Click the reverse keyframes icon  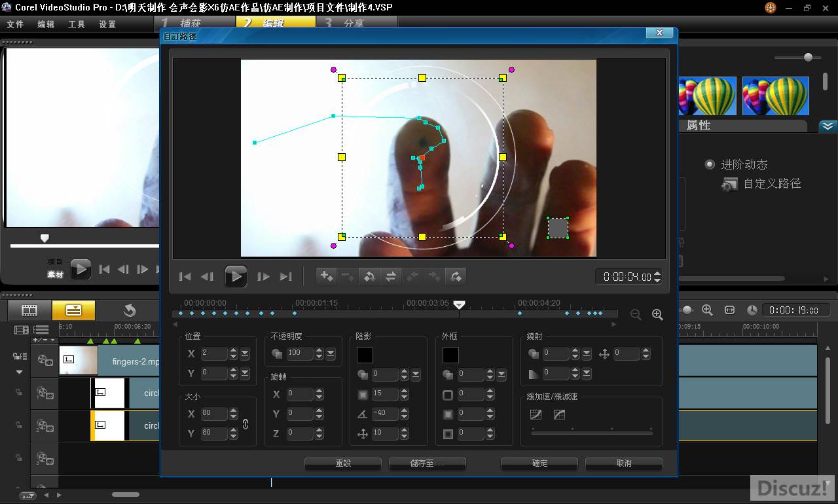click(x=369, y=276)
